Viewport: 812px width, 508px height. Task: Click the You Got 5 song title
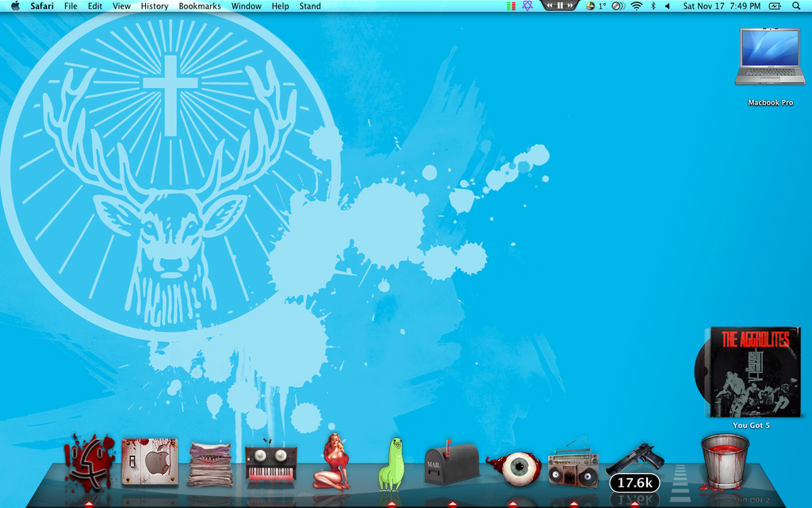(x=751, y=425)
